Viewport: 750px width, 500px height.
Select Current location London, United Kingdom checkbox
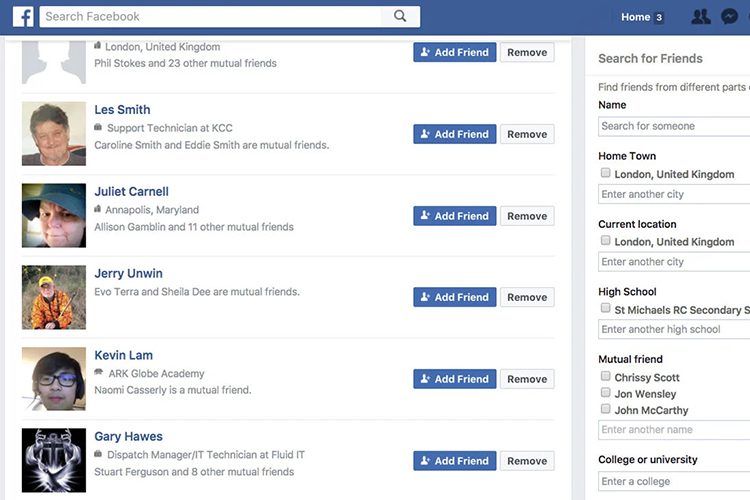606,241
